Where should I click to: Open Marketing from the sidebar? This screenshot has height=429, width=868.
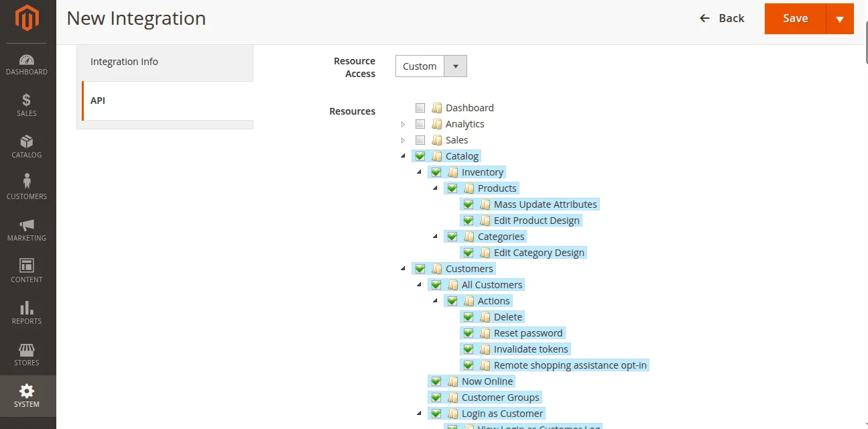pos(27,231)
